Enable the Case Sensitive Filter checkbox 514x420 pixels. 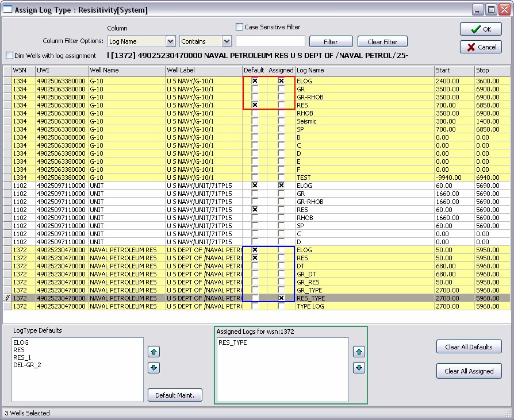tap(239, 27)
